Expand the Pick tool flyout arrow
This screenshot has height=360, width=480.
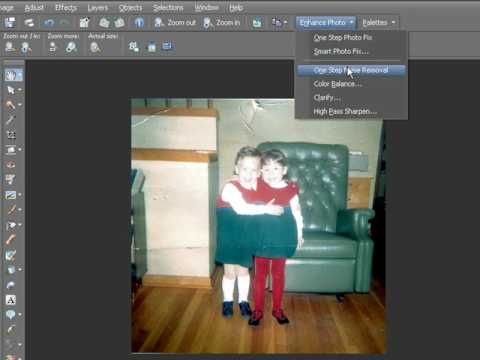[x=20, y=90]
